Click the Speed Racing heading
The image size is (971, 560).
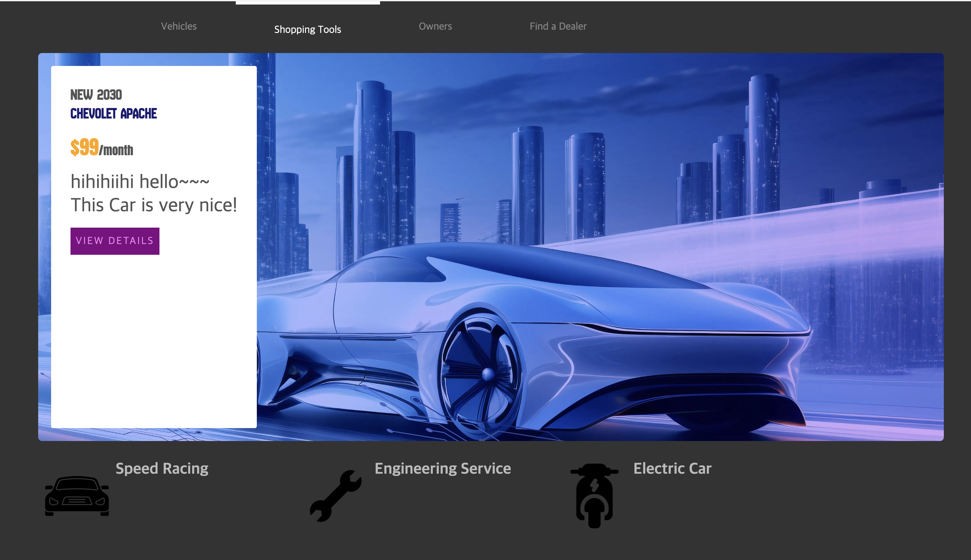(x=162, y=468)
